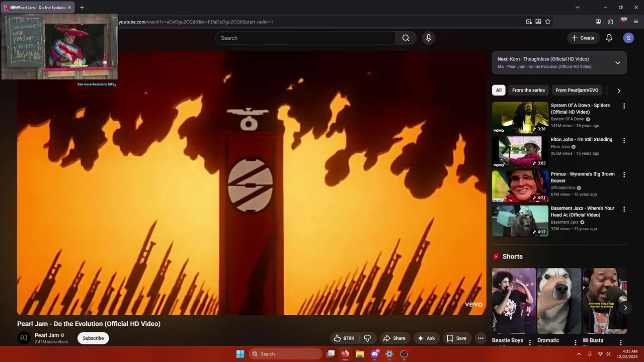Open the gear app on taskbar
The width and height of the screenshot is (644, 362).
(389, 354)
